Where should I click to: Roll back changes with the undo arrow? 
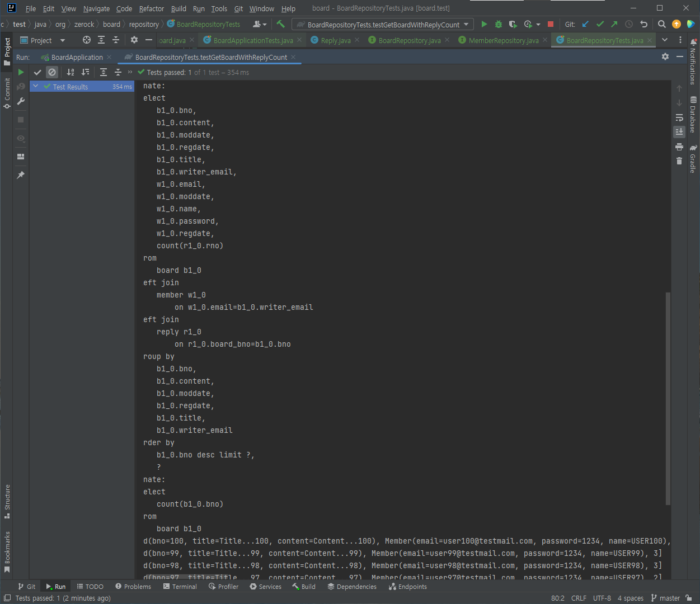click(x=643, y=24)
